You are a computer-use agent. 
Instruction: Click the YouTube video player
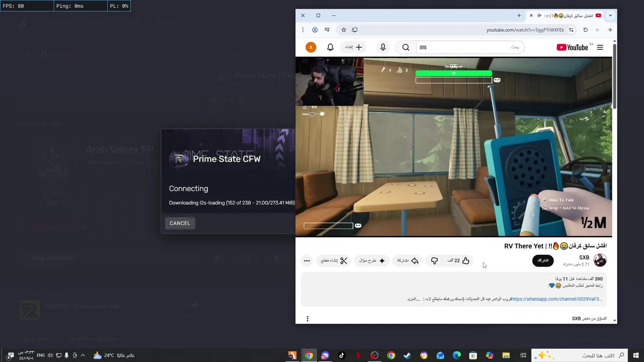tap(454, 146)
